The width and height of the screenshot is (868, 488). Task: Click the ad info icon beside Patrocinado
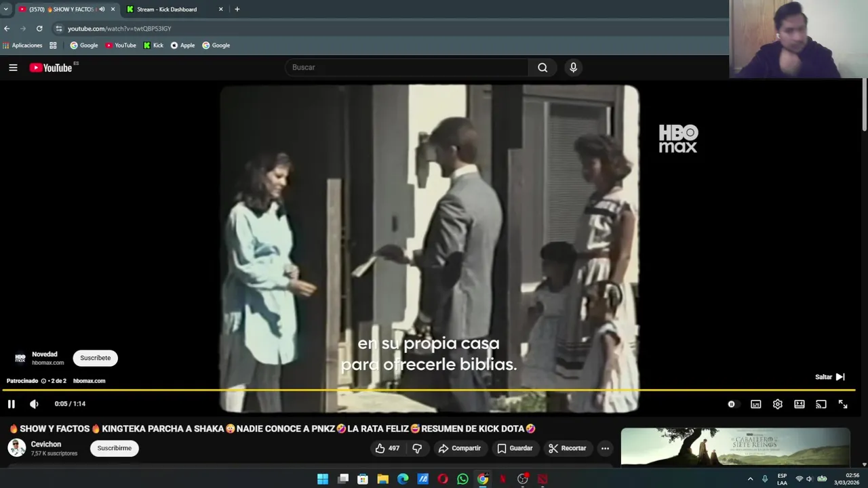coord(43,381)
